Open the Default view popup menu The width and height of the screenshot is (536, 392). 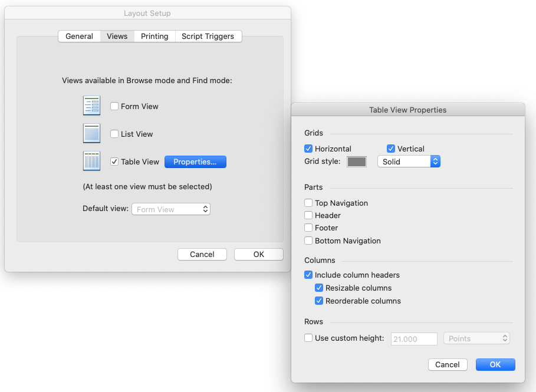171,209
